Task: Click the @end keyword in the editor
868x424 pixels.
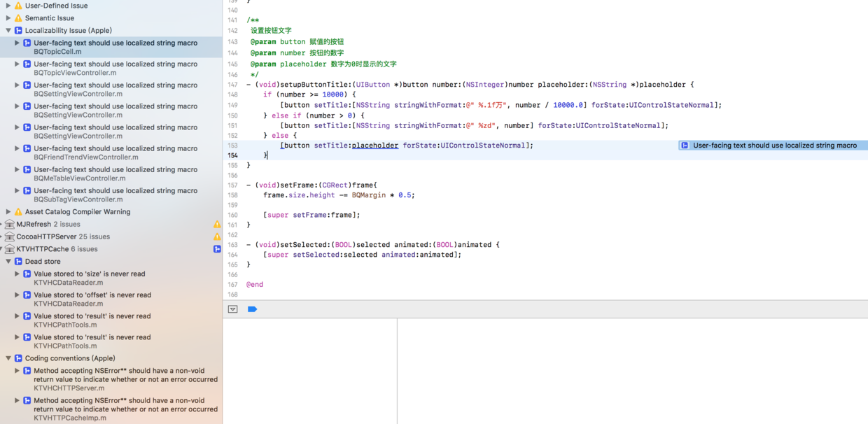Action: click(x=255, y=285)
